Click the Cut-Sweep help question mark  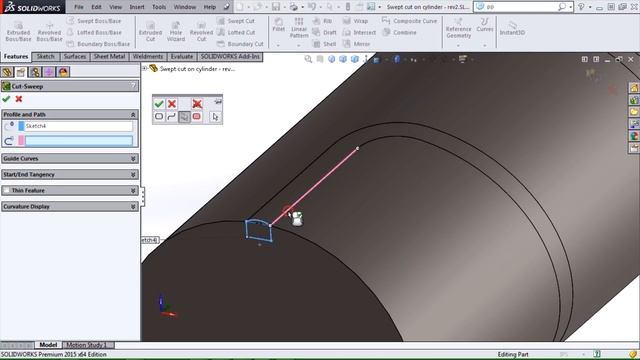pos(133,86)
